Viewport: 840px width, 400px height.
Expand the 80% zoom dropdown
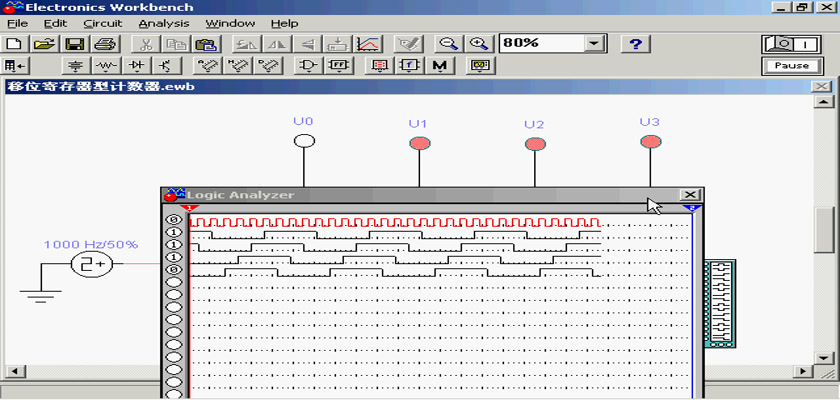pyautogui.click(x=595, y=44)
